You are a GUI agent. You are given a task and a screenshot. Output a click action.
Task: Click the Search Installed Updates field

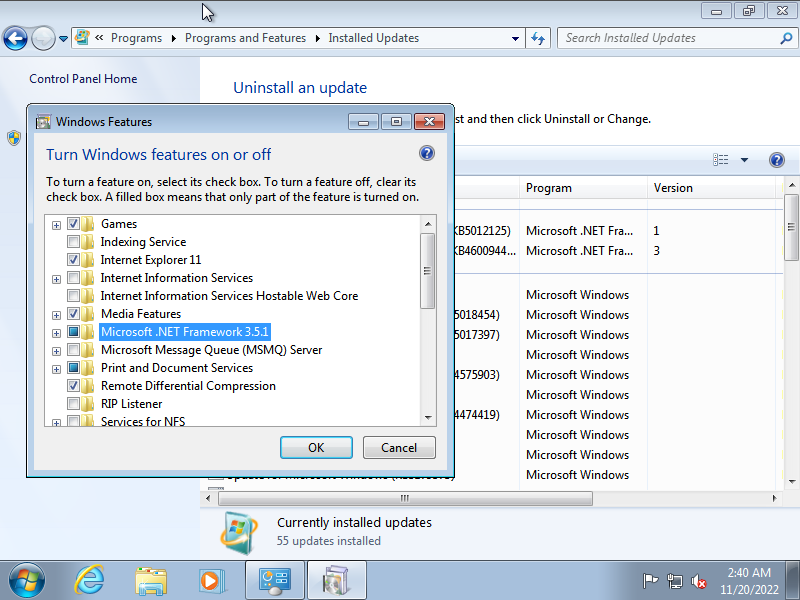(x=671, y=38)
